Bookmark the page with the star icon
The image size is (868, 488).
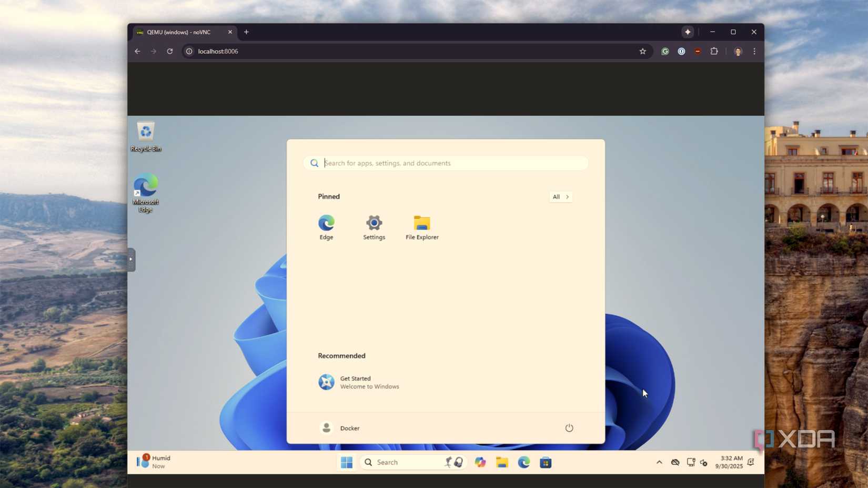click(x=642, y=51)
